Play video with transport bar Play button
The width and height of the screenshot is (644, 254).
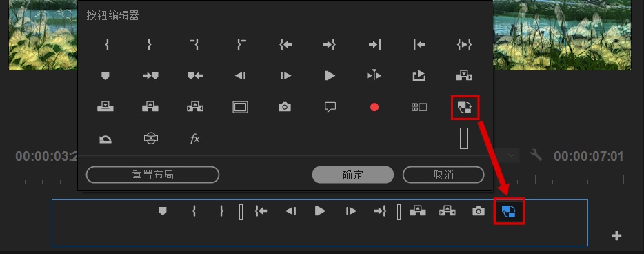(320, 211)
